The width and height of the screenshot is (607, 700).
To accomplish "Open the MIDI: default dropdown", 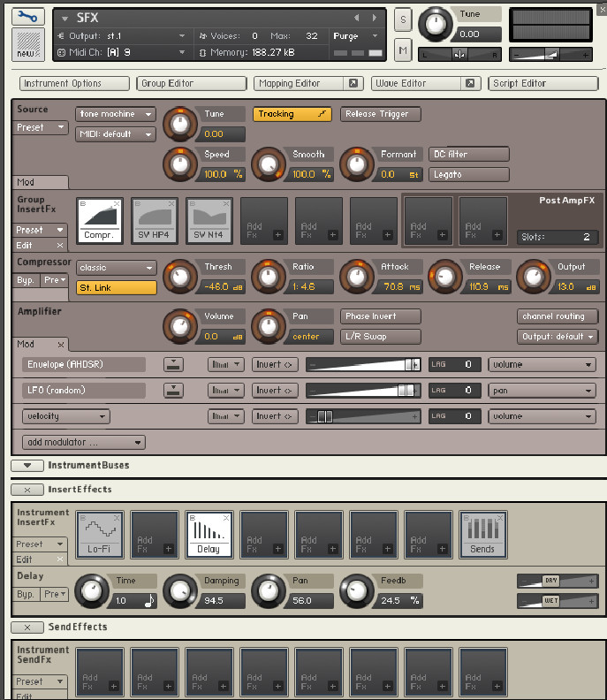I will coord(116,134).
